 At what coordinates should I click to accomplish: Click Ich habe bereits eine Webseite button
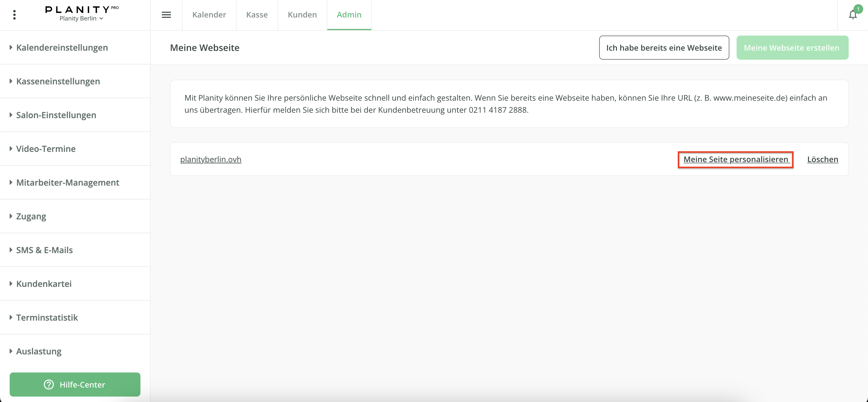click(x=664, y=48)
